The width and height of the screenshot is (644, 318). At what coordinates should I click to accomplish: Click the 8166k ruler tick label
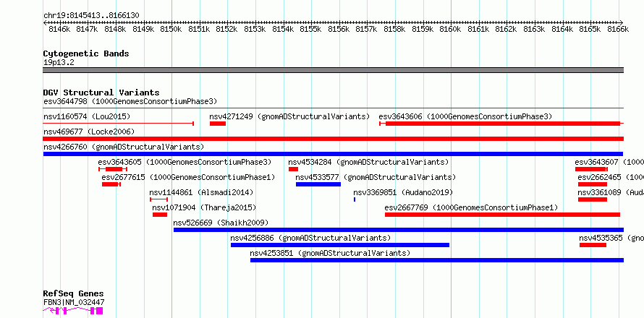point(618,29)
